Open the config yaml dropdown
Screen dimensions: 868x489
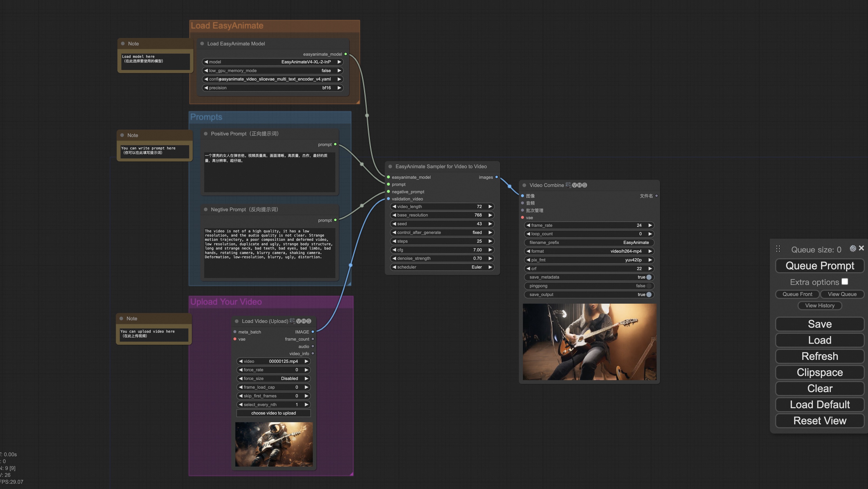coord(273,79)
